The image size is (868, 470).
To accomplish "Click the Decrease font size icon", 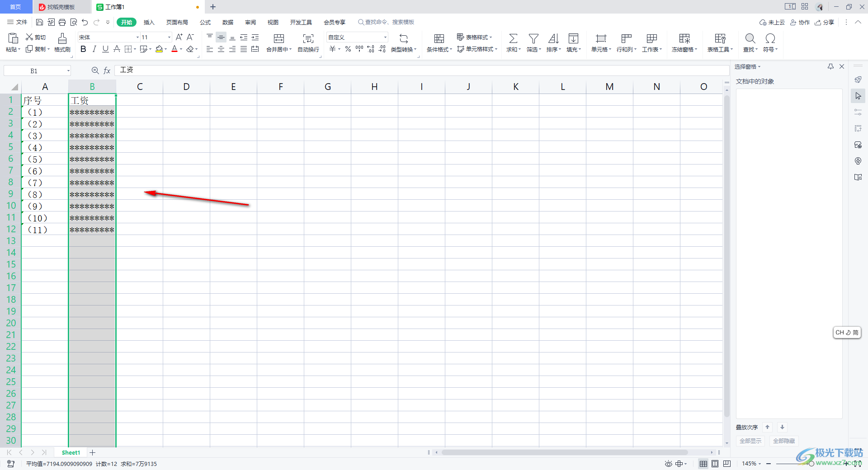I will tap(190, 37).
